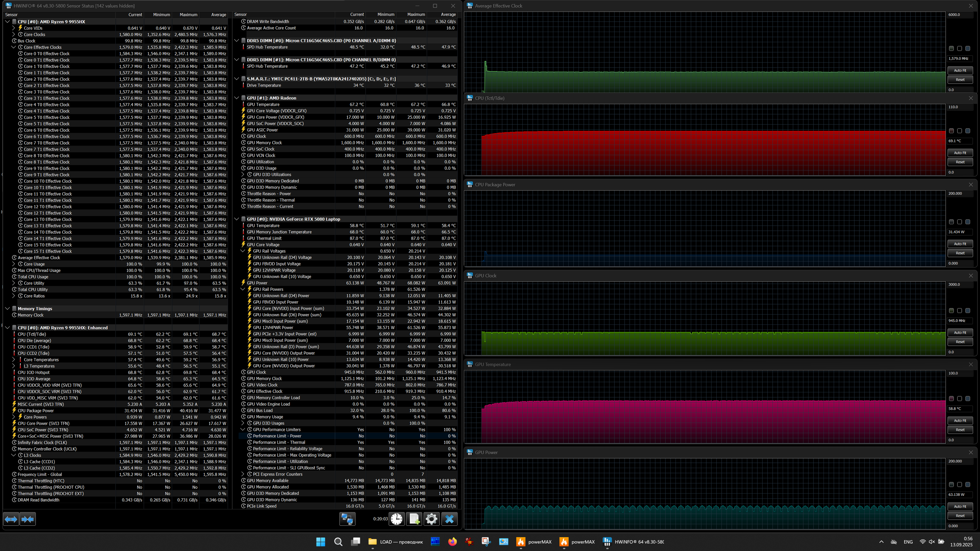
Task: Click Reset in the GPU Clock graph
Action: [x=960, y=342]
